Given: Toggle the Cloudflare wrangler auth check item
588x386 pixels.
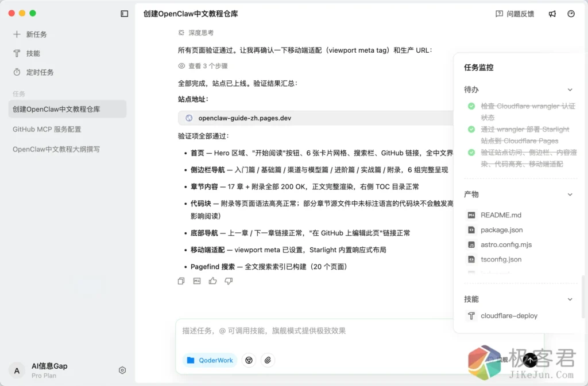Looking at the screenshot, I should [x=471, y=106].
